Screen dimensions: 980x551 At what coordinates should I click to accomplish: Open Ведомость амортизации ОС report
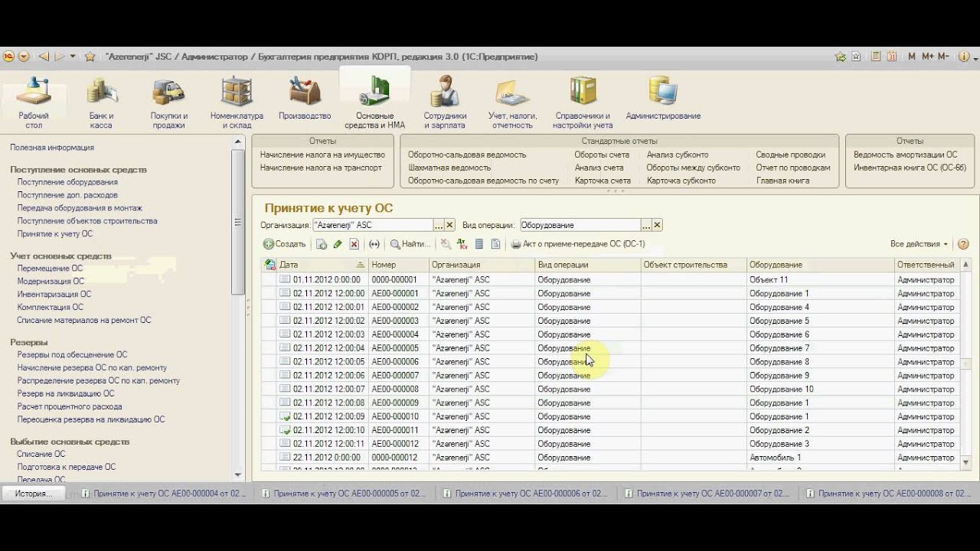(x=905, y=155)
